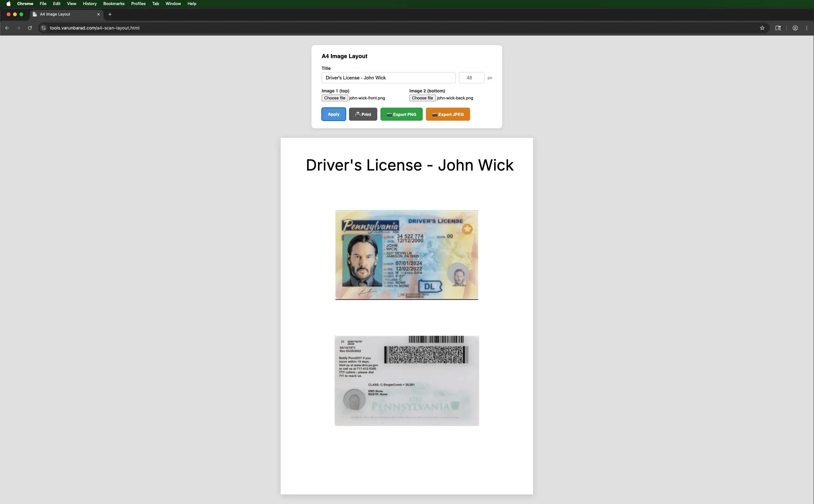This screenshot has width=814, height=504.
Task: Click the Print button
Action: [363, 114]
